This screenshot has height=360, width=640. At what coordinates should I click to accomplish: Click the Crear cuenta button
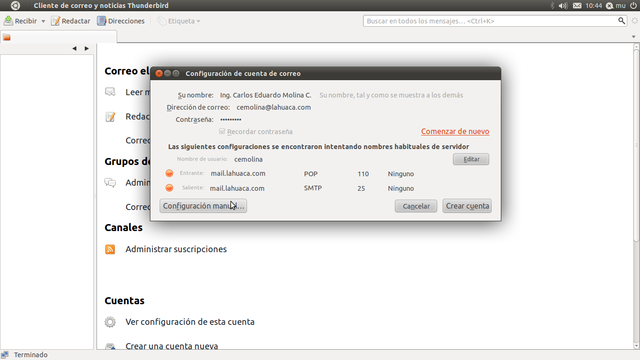tap(467, 206)
